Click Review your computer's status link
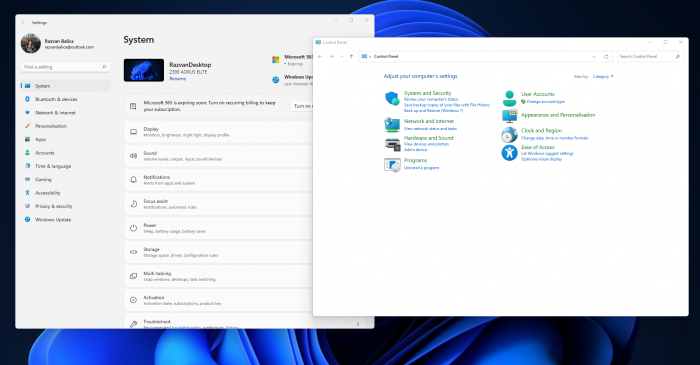The width and height of the screenshot is (700, 365). click(x=431, y=100)
